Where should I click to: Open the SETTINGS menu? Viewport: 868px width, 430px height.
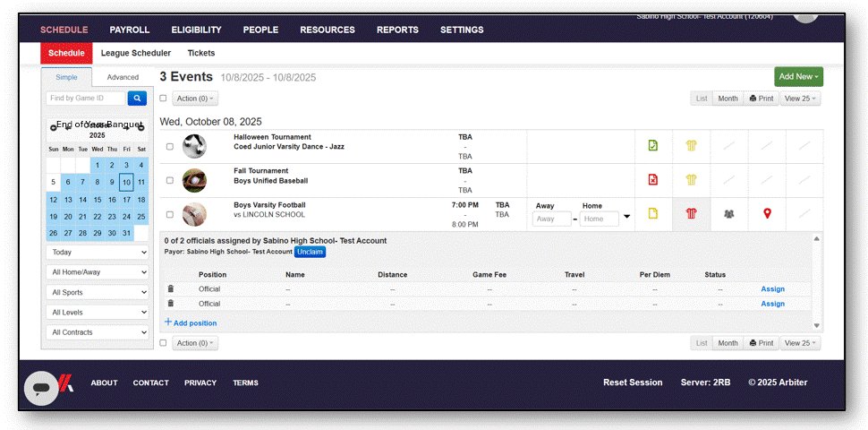coord(462,30)
